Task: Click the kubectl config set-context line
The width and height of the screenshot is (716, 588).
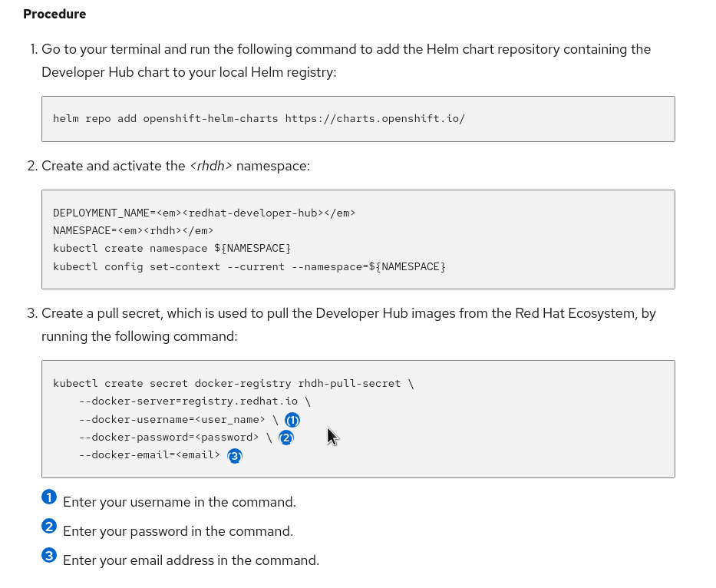Action: (249, 266)
